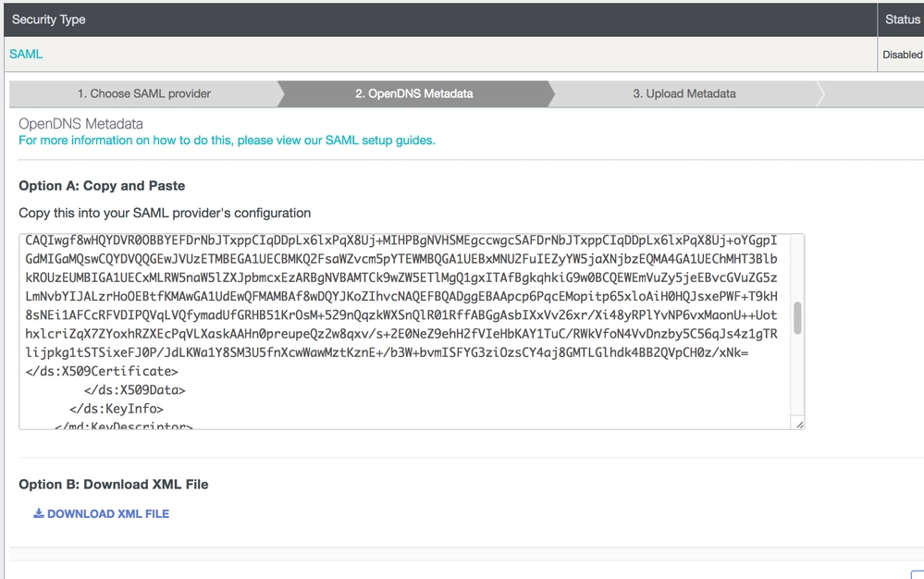Image resolution: width=924 pixels, height=579 pixels.
Task: Select the OpenDNS Metadata step
Action: tap(413, 93)
